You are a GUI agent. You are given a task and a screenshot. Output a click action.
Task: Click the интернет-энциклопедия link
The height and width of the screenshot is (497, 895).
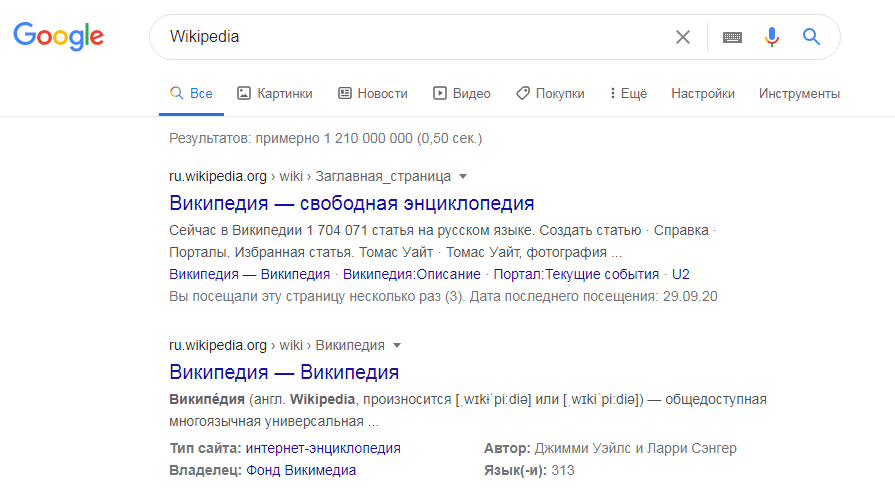(x=323, y=448)
